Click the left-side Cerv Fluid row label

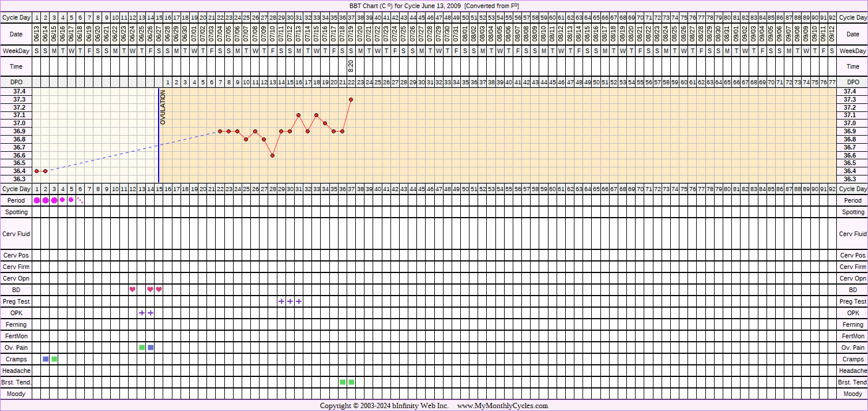pyautogui.click(x=16, y=234)
